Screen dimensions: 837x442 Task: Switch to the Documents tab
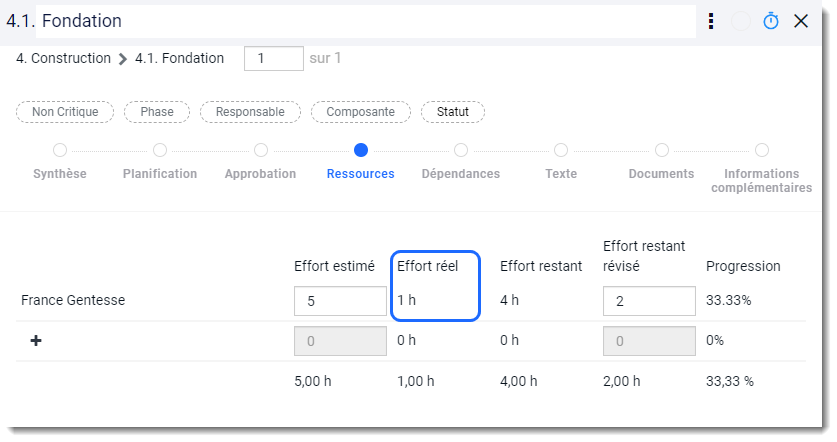click(x=661, y=174)
